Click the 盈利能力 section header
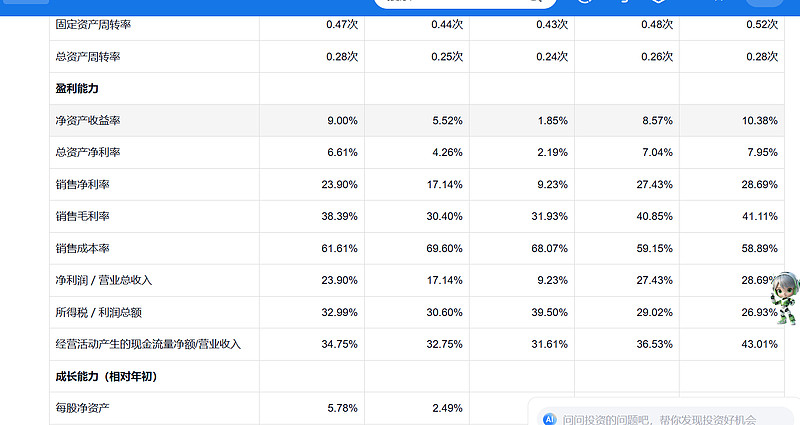800x425 pixels. pos(77,89)
